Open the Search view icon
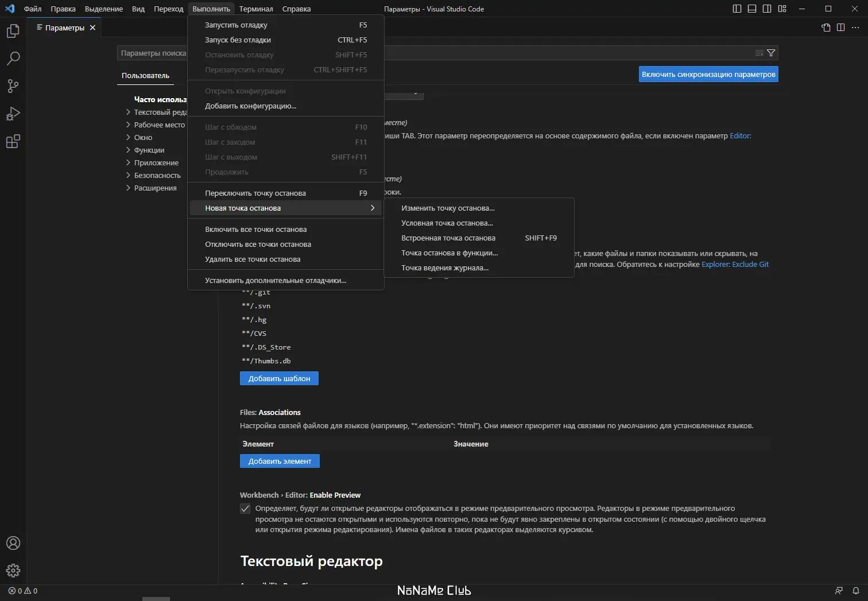This screenshot has height=601, width=868. (x=13, y=58)
